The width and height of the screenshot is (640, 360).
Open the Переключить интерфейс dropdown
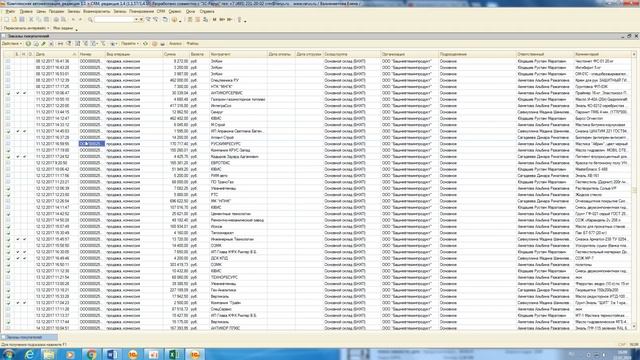[27, 28]
